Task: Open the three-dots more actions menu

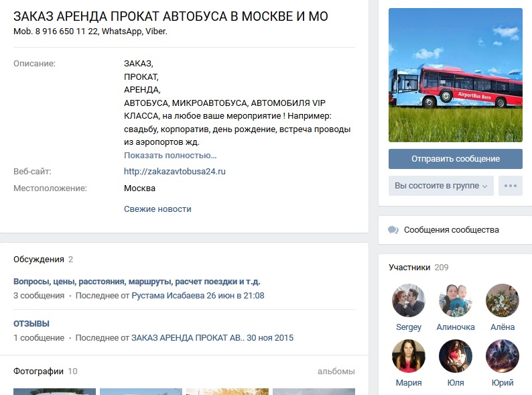Action: pos(511,186)
